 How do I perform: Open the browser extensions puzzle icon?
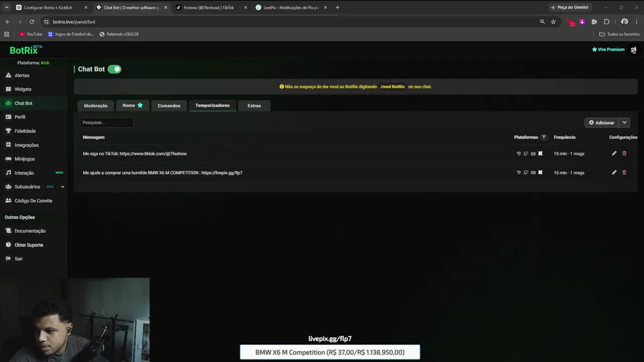606,22
